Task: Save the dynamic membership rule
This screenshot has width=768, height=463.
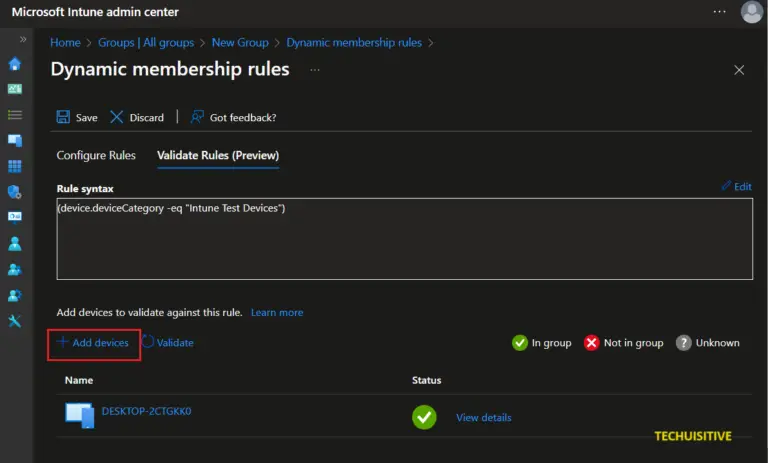Action: tap(77, 117)
